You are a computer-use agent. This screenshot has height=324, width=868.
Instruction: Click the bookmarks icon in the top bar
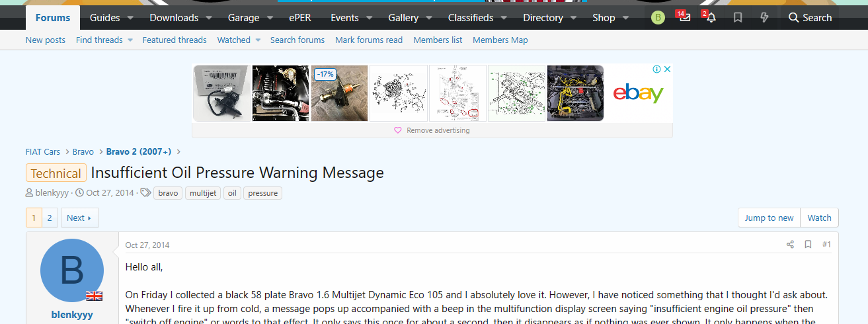[738, 18]
